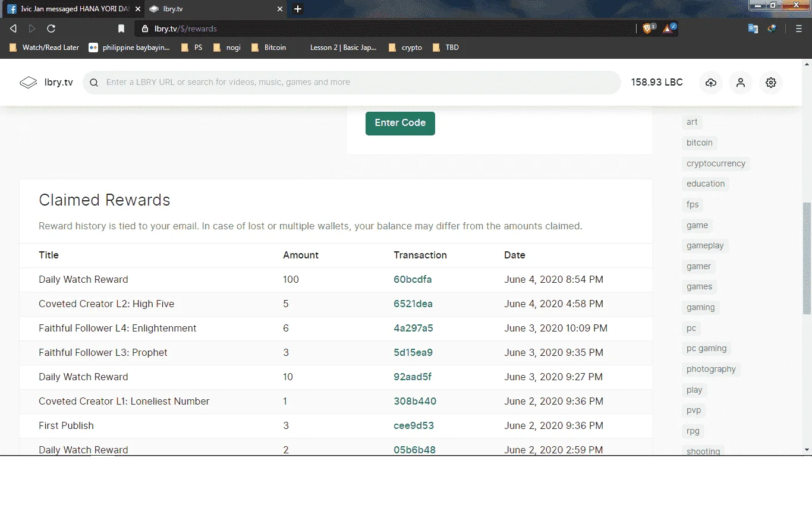Click the amount 100 cell

(x=291, y=279)
